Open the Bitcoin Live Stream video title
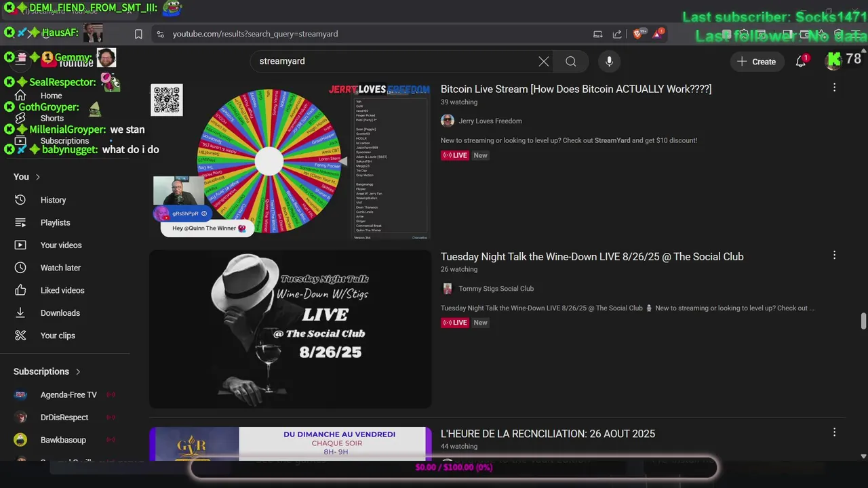The width and height of the screenshot is (868, 488). [x=576, y=89]
